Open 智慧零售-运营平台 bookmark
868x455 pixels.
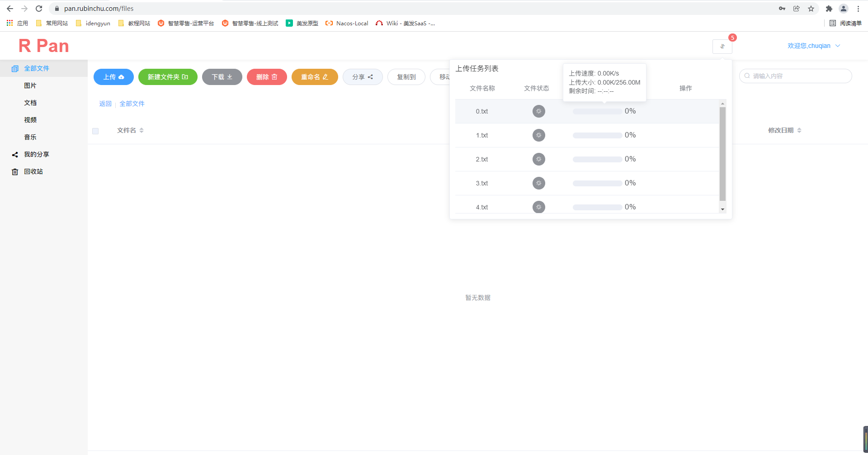pyautogui.click(x=186, y=23)
